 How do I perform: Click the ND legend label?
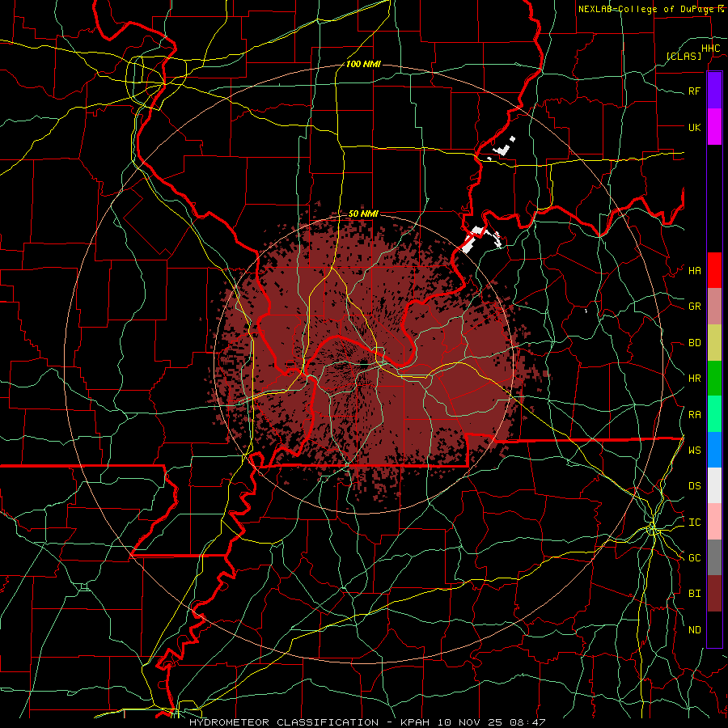pos(695,630)
